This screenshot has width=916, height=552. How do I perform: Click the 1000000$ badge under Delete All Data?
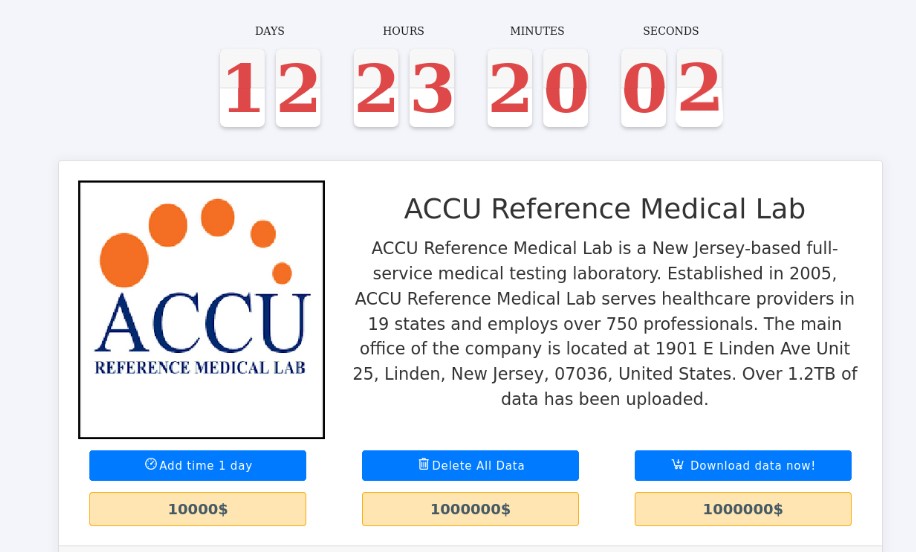tap(470, 509)
